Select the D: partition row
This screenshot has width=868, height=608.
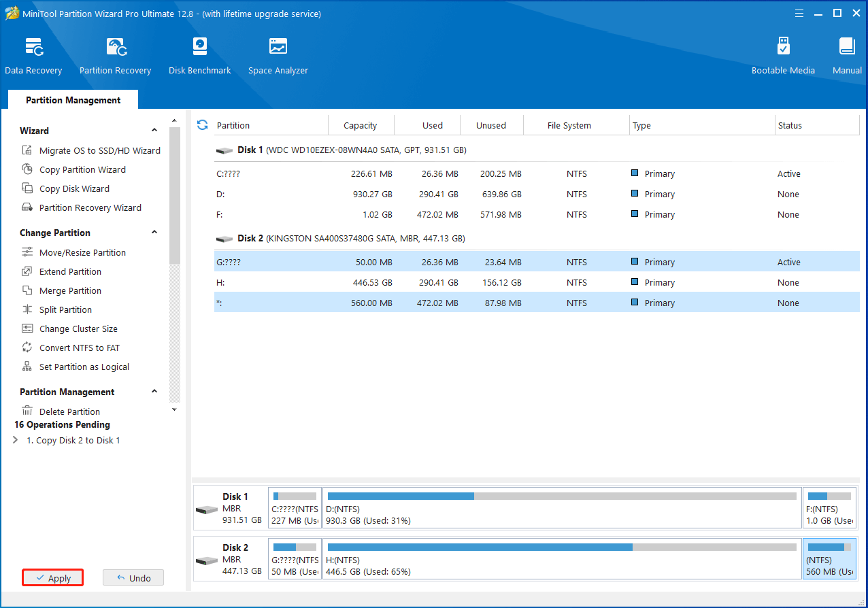pos(537,194)
